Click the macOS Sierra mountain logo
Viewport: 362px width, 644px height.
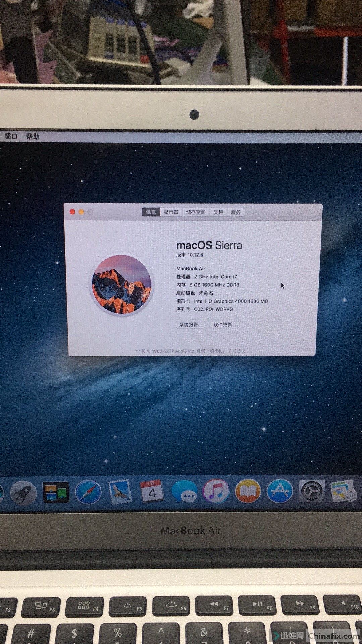coord(122,284)
